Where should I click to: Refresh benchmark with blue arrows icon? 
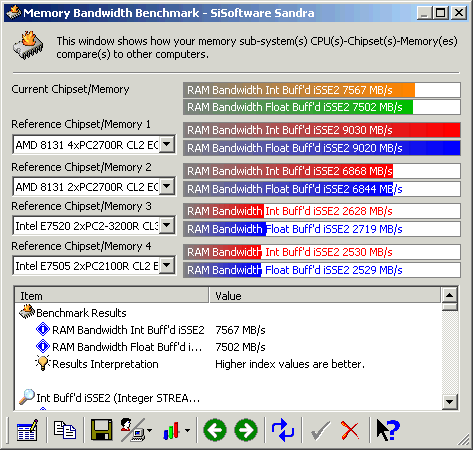coord(283,430)
